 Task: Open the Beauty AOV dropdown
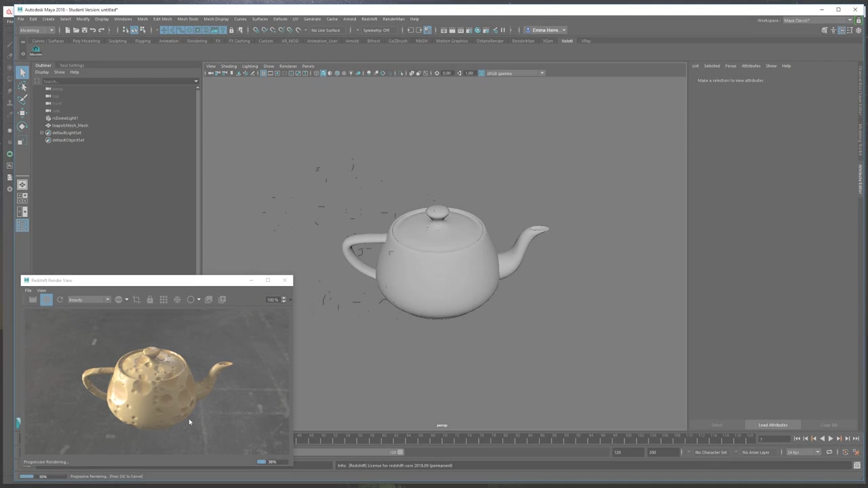[88, 300]
